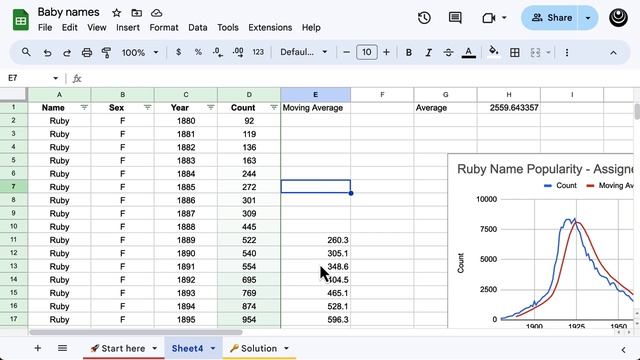This screenshot has width=640, height=360.
Task: Increase font size with the plus button
Action: pos(386,52)
